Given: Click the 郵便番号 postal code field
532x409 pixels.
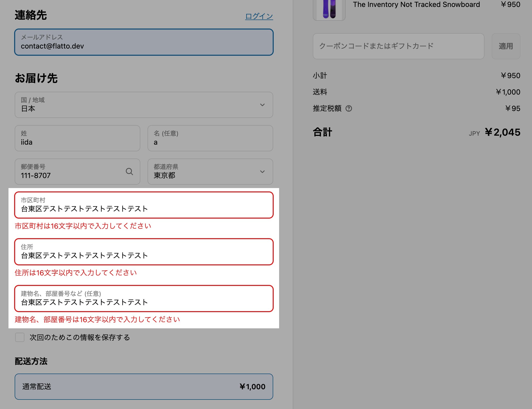Looking at the screenshot, I should click(69, 172).
